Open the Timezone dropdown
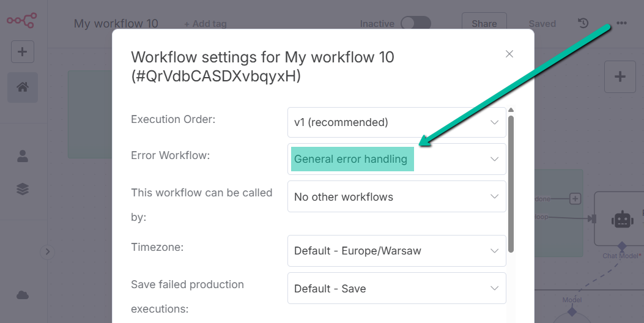 click(x=396, y=251)
